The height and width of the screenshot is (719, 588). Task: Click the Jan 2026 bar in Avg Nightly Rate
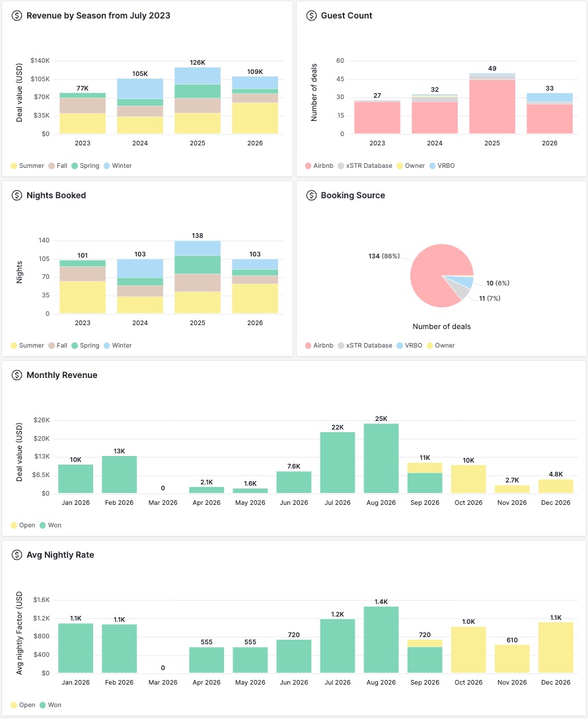[x=75, y=648]
